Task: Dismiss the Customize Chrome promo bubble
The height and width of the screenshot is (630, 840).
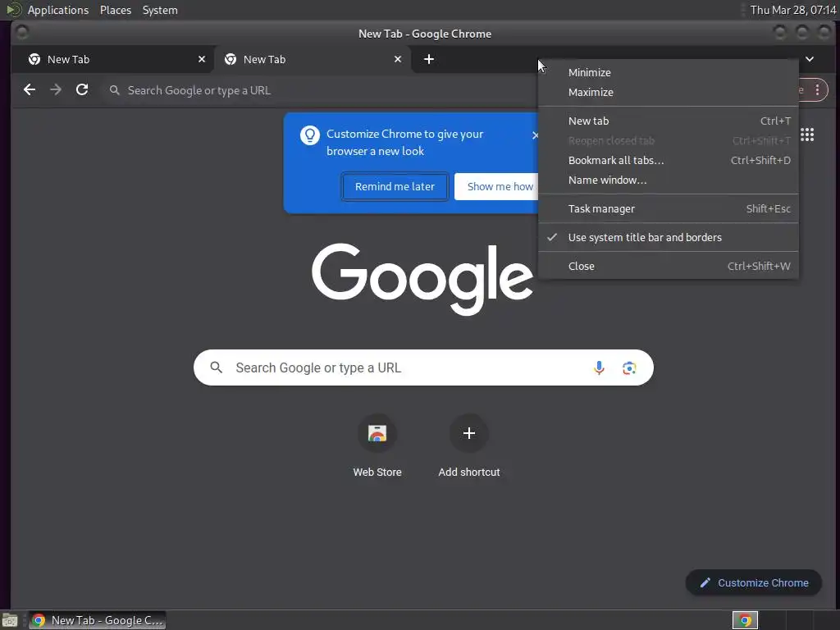Action: 535,135
